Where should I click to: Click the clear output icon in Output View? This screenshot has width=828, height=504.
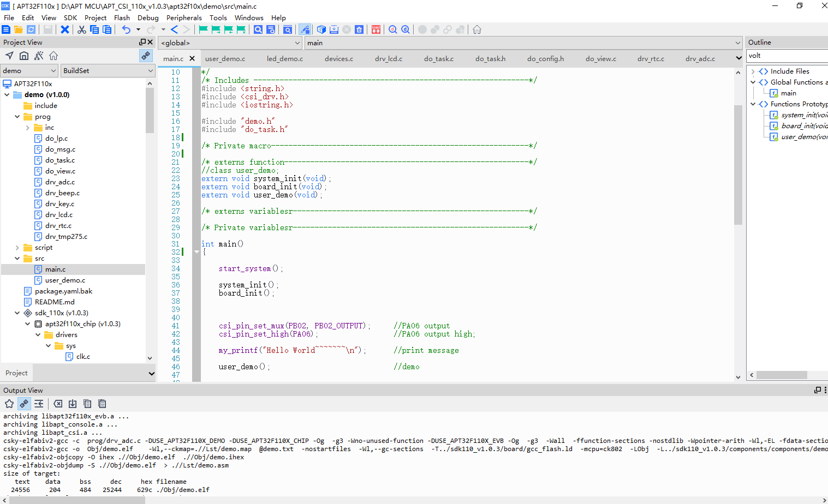click(x=58, y=404)
